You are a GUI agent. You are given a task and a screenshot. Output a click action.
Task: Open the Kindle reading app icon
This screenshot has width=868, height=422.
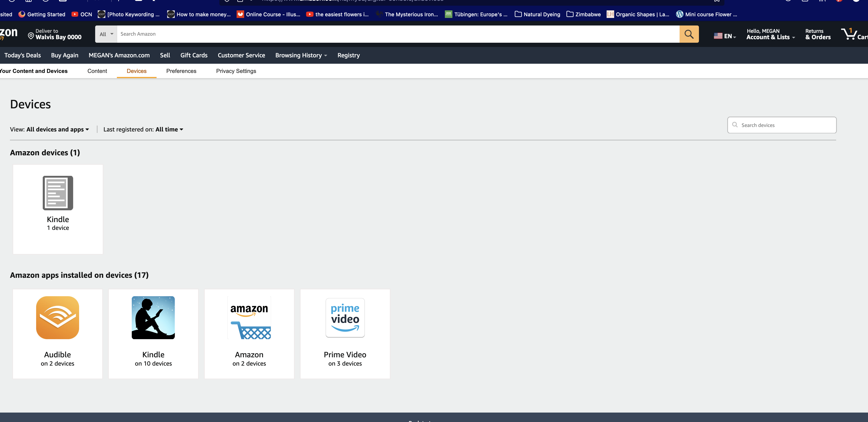coord(153,318)
